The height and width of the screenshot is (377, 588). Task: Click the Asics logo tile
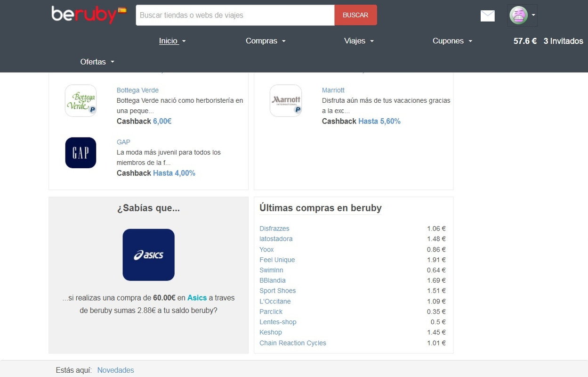148,254
